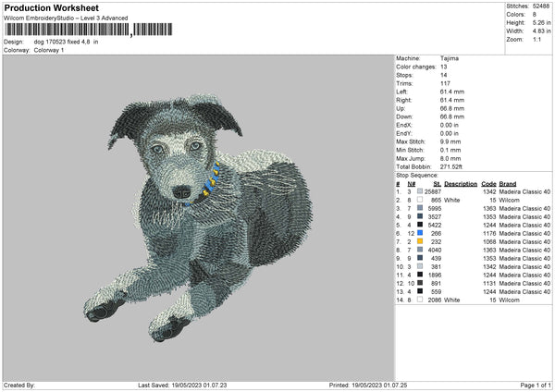Click the Stop Sequence label
This screenshot has height=392, width=555.
419,173
